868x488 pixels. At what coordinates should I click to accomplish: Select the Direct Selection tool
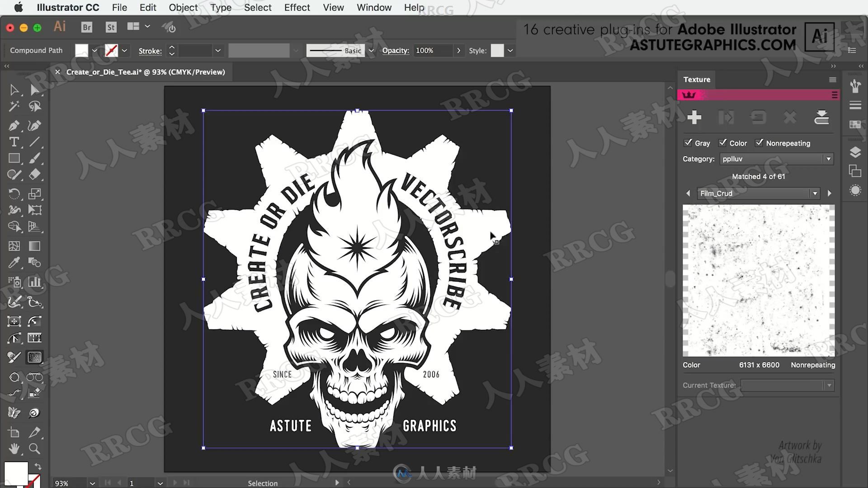tap(35, 89)
